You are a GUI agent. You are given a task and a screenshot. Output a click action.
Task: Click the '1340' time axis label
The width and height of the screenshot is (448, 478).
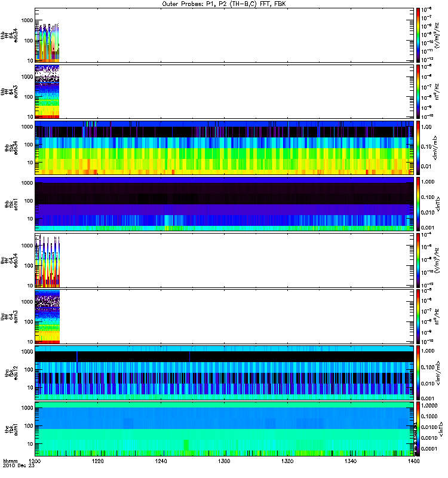coord(351,461)
